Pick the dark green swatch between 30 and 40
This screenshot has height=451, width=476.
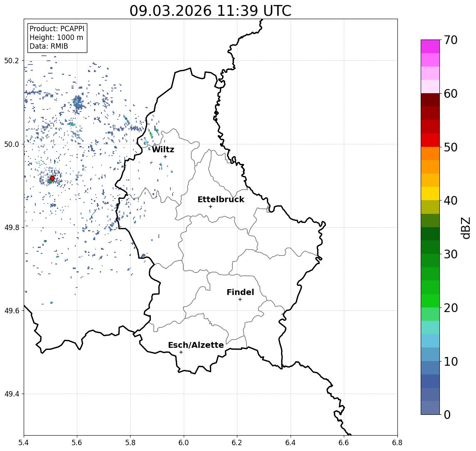point(430,234)
